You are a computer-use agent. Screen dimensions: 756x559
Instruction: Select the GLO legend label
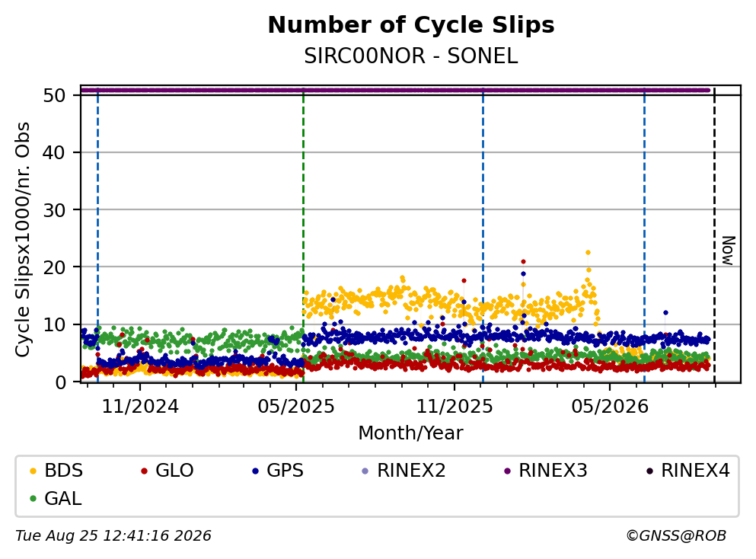coord(174,470)
